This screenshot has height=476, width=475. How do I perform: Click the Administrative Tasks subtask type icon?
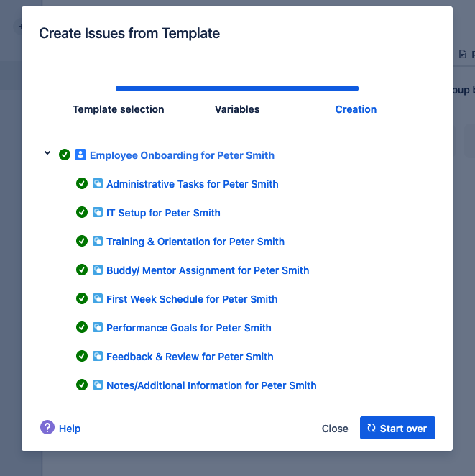point(98,184)
